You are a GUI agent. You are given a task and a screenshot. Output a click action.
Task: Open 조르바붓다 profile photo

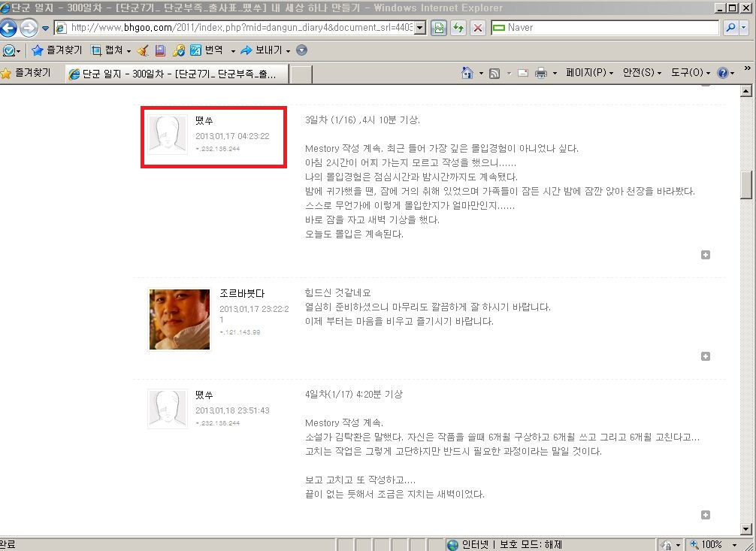(180, 319)
